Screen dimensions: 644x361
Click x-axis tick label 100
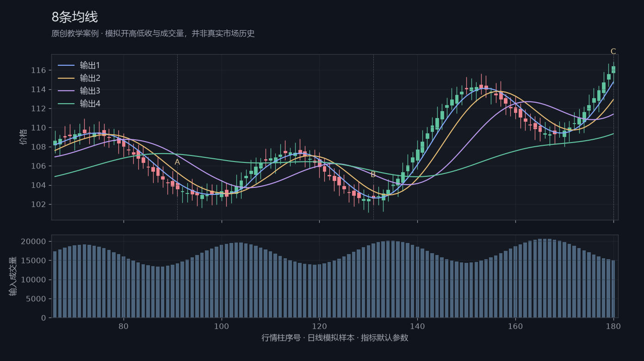coord(222,326)
